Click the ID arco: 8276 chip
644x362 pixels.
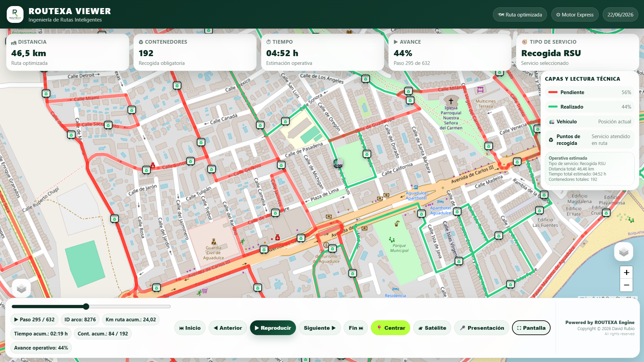click(x=80, y=319)
